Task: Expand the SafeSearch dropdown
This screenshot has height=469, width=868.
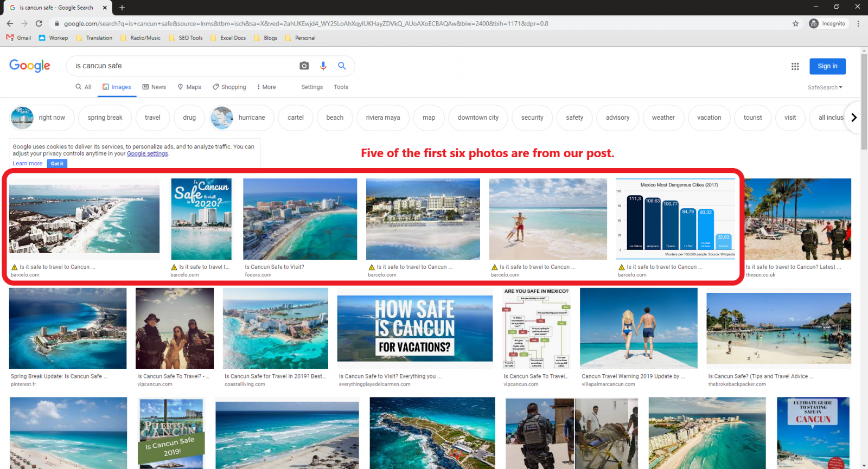Action: (825, 87)
